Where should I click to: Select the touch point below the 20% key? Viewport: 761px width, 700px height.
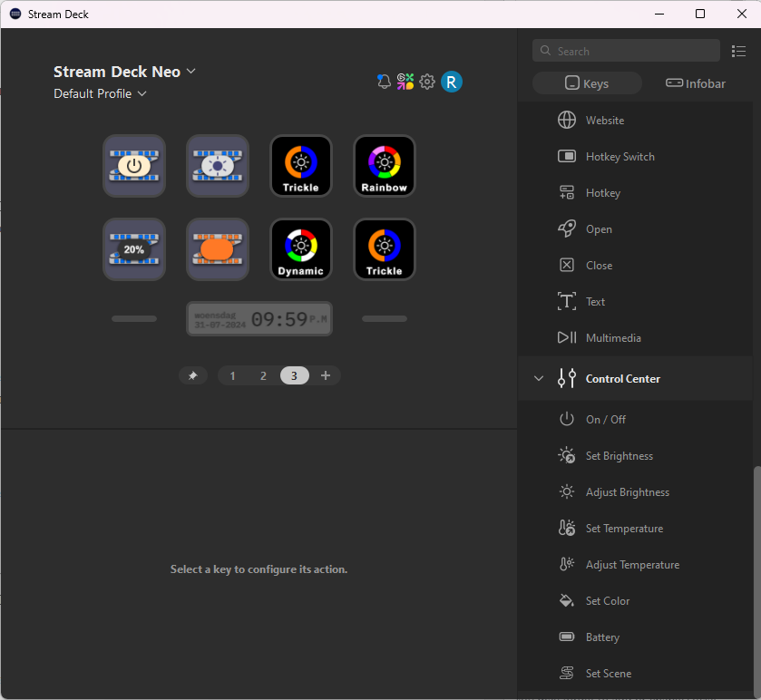pos(134,318)
